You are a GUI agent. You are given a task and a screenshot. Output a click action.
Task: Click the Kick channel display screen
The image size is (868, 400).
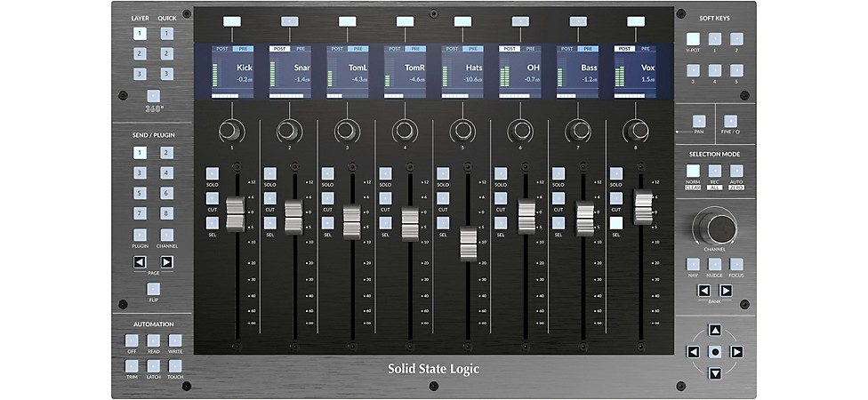[232, 72]
